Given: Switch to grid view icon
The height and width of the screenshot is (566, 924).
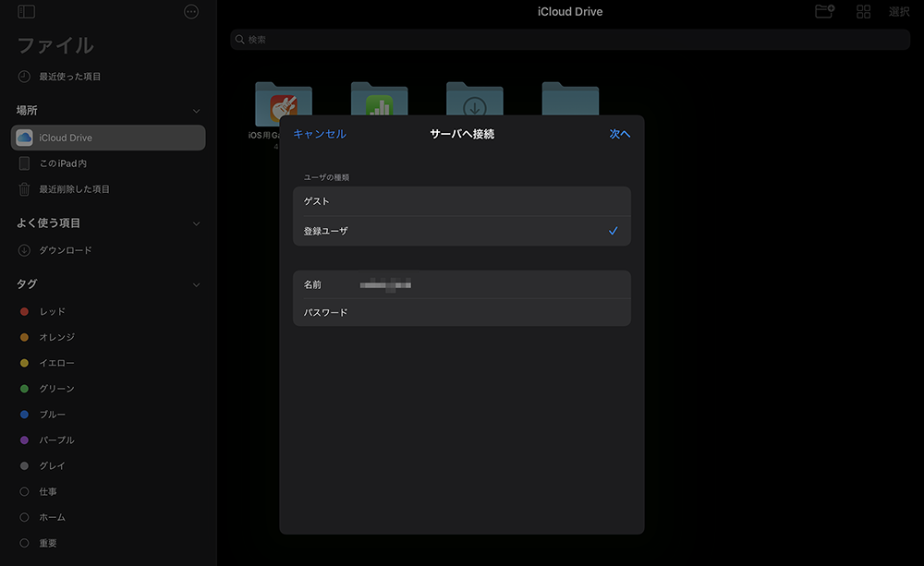Looking at the screenshot, I should [863, 12].
